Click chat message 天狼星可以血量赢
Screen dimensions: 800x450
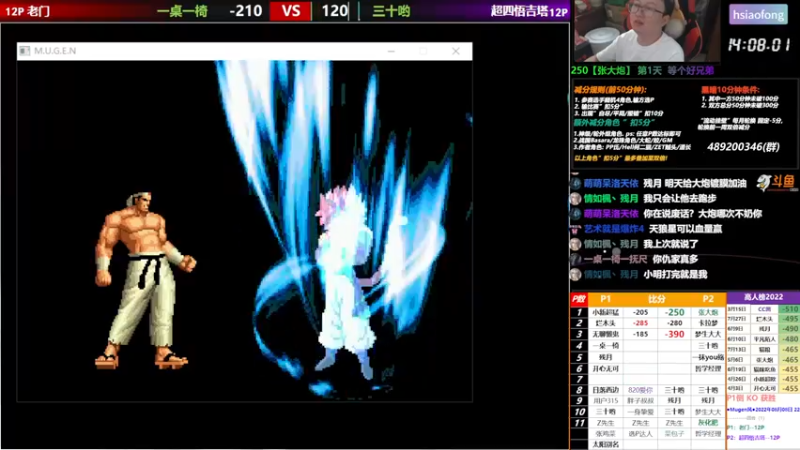(x=685, y=229)
